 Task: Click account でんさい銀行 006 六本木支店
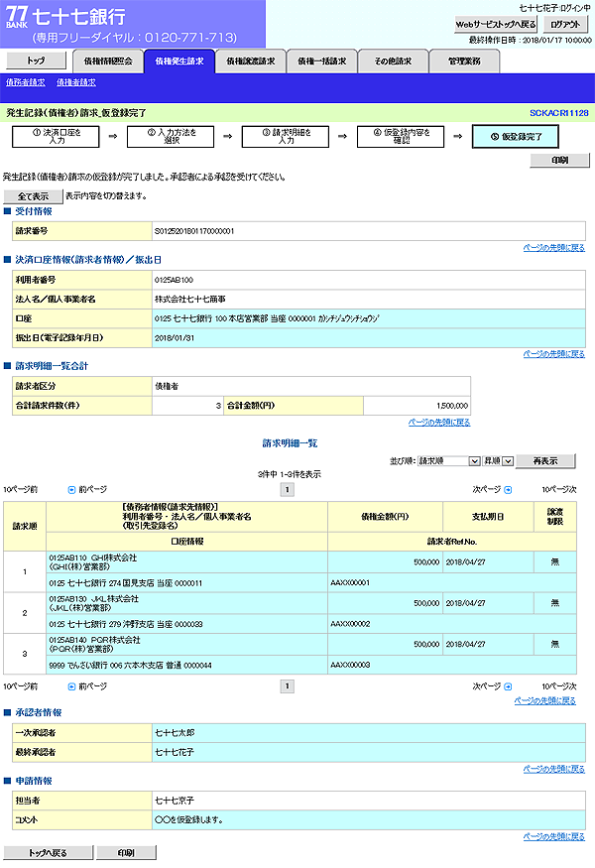pos(130,665)
